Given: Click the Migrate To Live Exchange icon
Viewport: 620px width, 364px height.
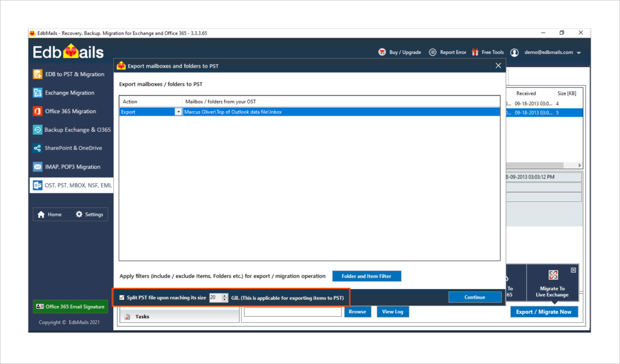Looking at the screenshot, I should [x=553, y=275].
